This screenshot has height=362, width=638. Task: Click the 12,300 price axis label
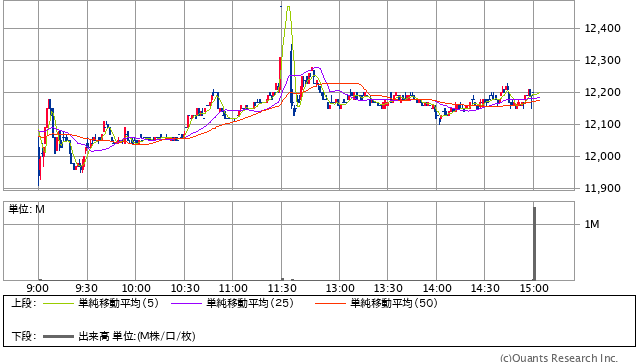[x=602, y=61]
